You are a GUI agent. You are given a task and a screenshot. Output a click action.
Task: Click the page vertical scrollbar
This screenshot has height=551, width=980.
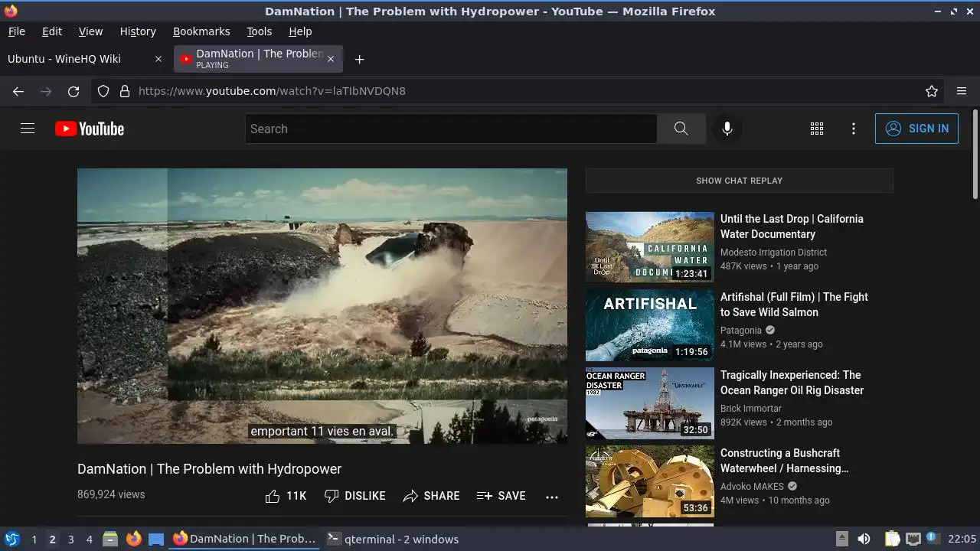click(975, 153)
